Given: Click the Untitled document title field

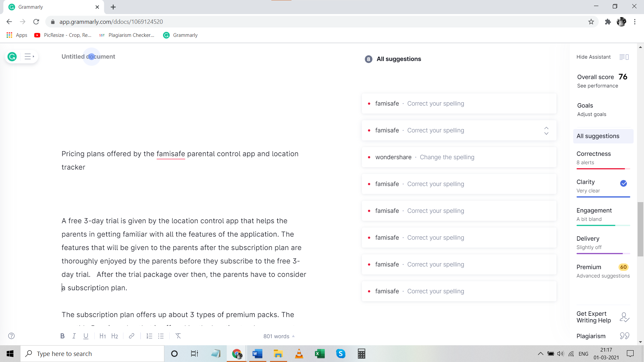Looking at the screenshot, I should pos(88,57).
